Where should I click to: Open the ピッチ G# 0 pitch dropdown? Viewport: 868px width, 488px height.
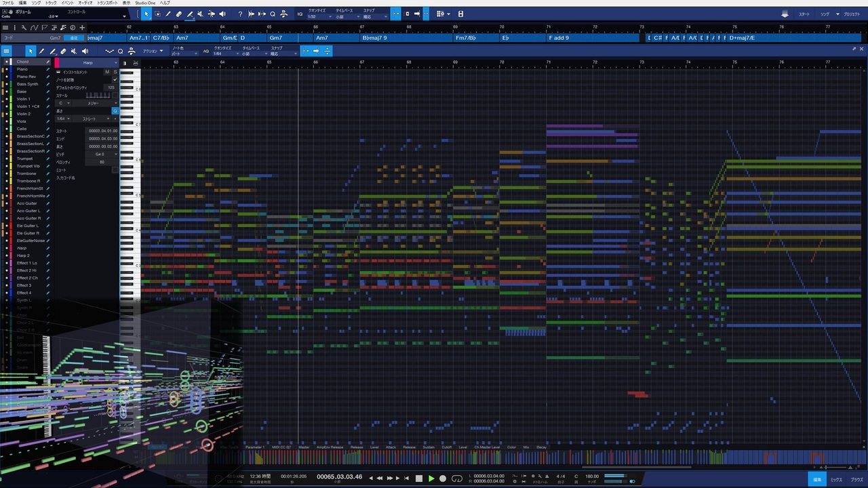(x=102, y=154)
